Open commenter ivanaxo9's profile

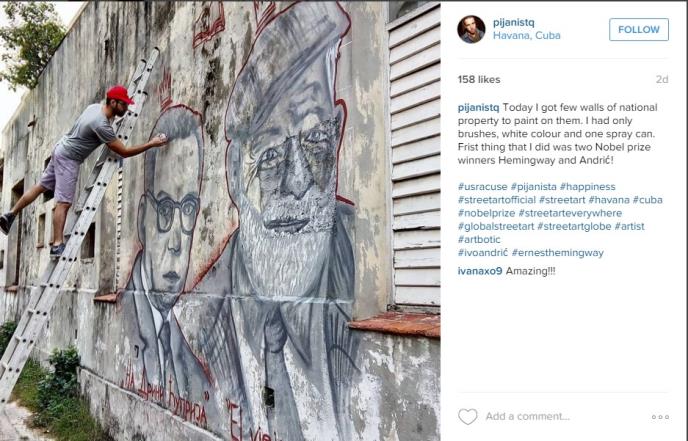tap(480, 271)
